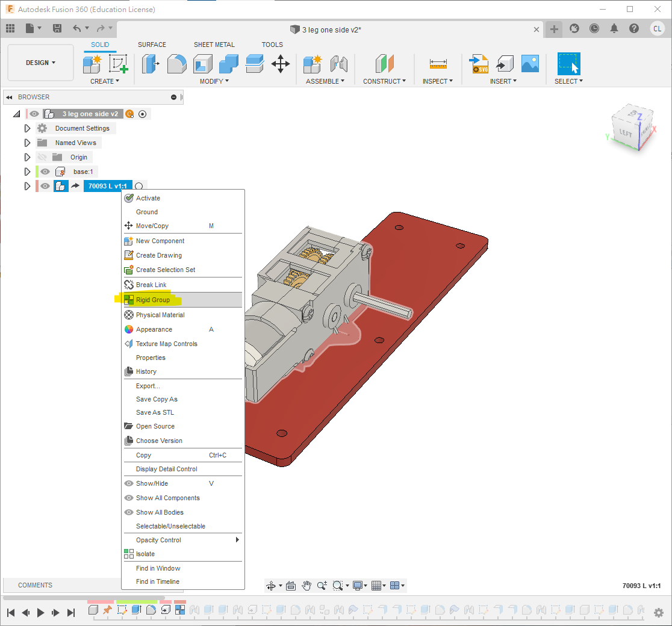Open the Data Panel grid icon
Screen dimensions: 672x626
click(10, 28)
